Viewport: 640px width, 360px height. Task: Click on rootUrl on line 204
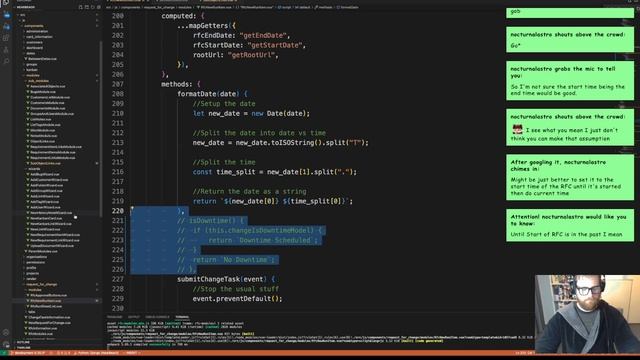tap(207, 55)
